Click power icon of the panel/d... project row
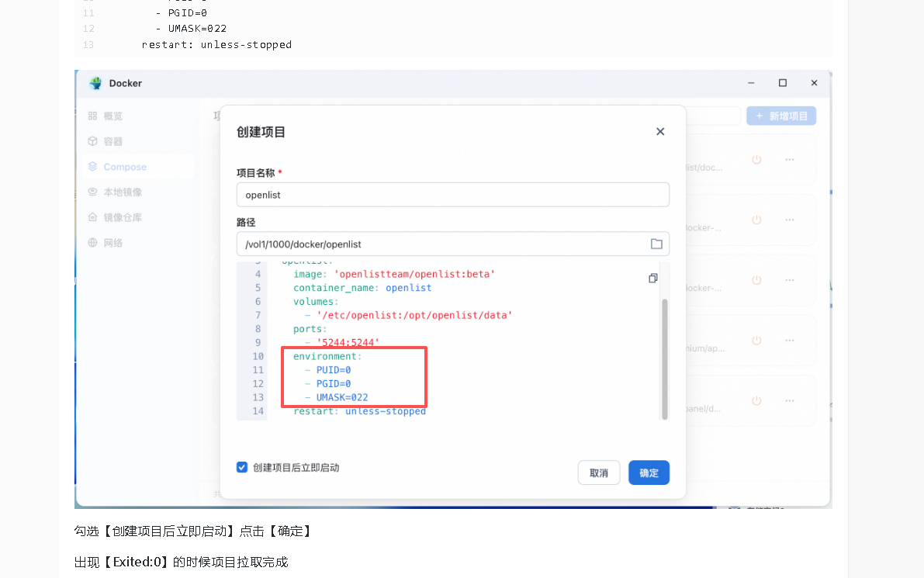The width and height of the screenshot is (924, 578). point(756,400)
